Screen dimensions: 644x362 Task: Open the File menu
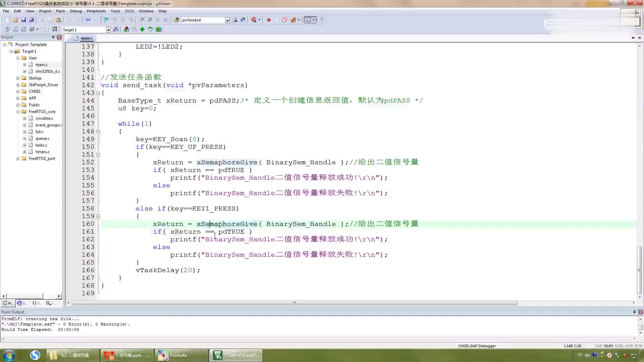(x=6, y=11)
